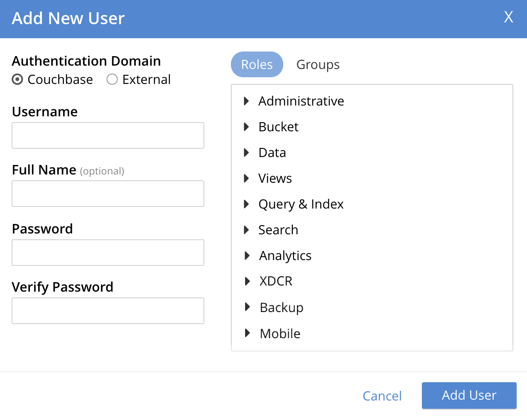This screenshot has height=420, width=527.
Task: Open the Groups tab
Action: pos(318,65)
